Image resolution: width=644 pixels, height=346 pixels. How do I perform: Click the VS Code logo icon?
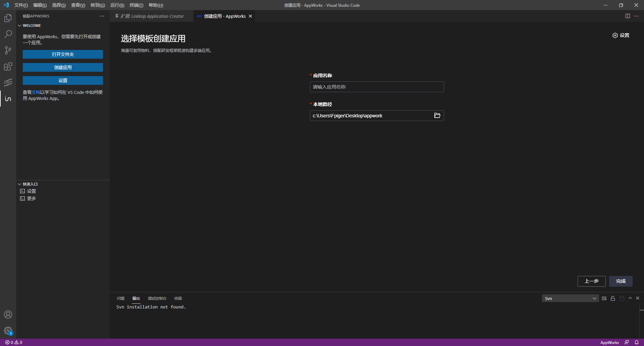click(x=6, y=5)
